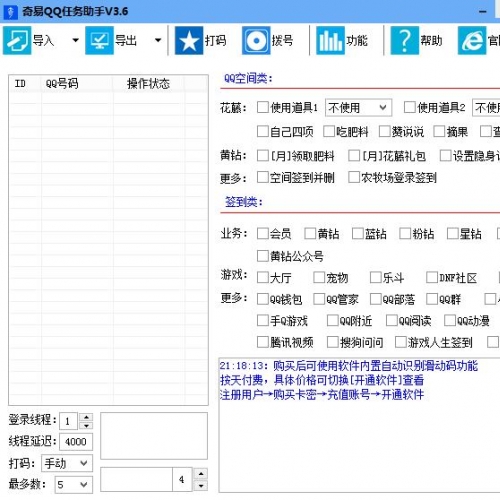500x500 pixels.
Task: Toggle the DNF社区 checkbox
Action: (x=432, y=277)
